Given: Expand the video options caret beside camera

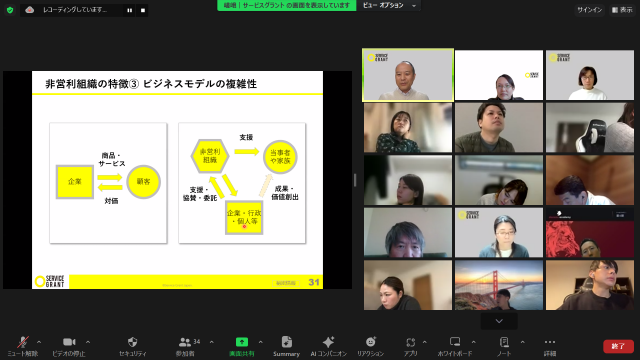Looking at the screenshot, I should pos(88,342).
